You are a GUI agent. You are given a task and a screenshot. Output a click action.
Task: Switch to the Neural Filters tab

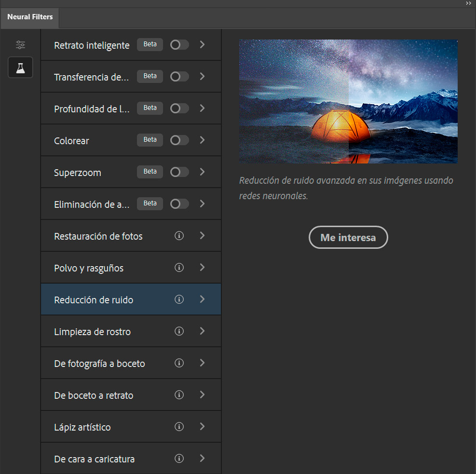coord(29,17)
